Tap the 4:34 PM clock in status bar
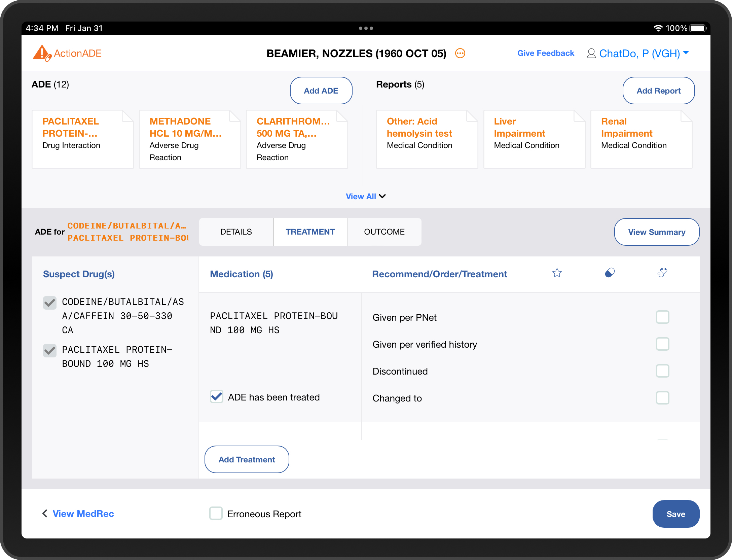The height and width of the screenshot is (560, 732). (x=42, y=28)
